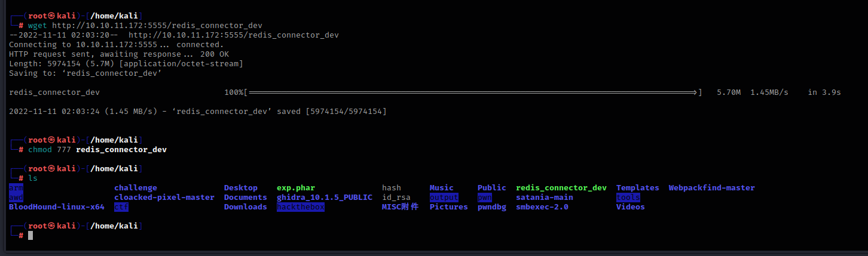The image size is (868, 256).
Task: Click the '5.70M' downloaded size value
Action: (729, 92)
